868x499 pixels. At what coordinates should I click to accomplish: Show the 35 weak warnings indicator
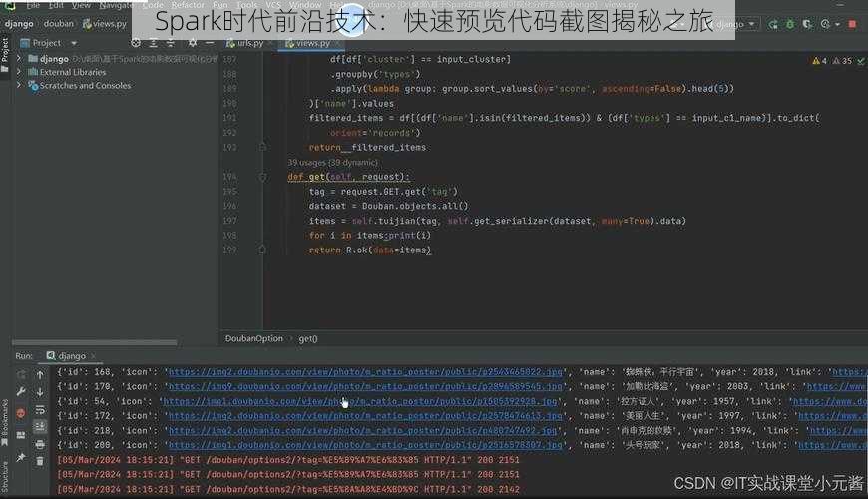[842, 61]
